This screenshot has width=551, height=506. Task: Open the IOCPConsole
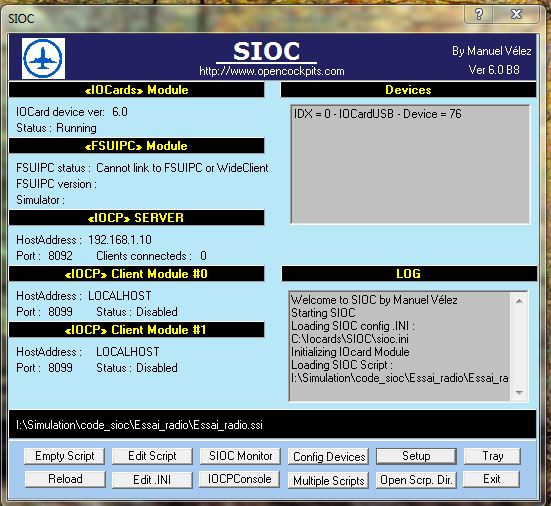tap(239, 479)
